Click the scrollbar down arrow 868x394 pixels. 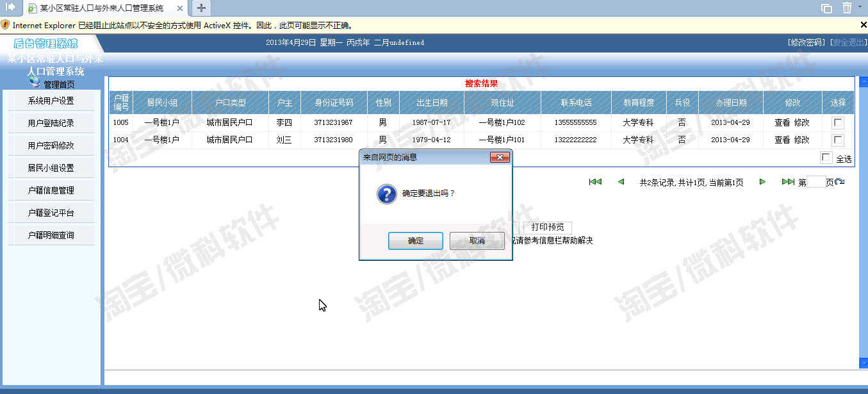863,363
